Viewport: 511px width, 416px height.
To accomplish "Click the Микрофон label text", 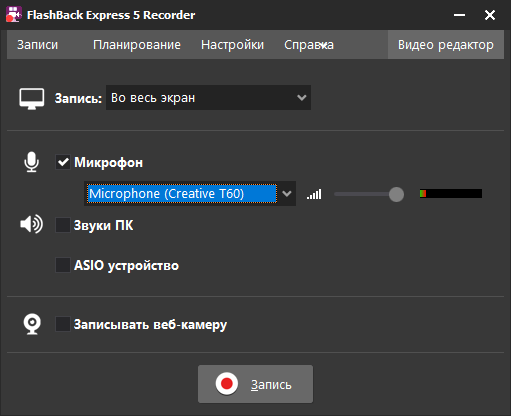I will pyautogui.click(x=108, y=163).
